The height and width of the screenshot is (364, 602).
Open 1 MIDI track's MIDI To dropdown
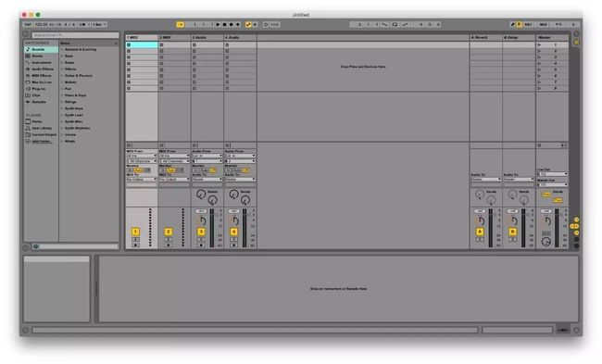(x=142, y=180)
